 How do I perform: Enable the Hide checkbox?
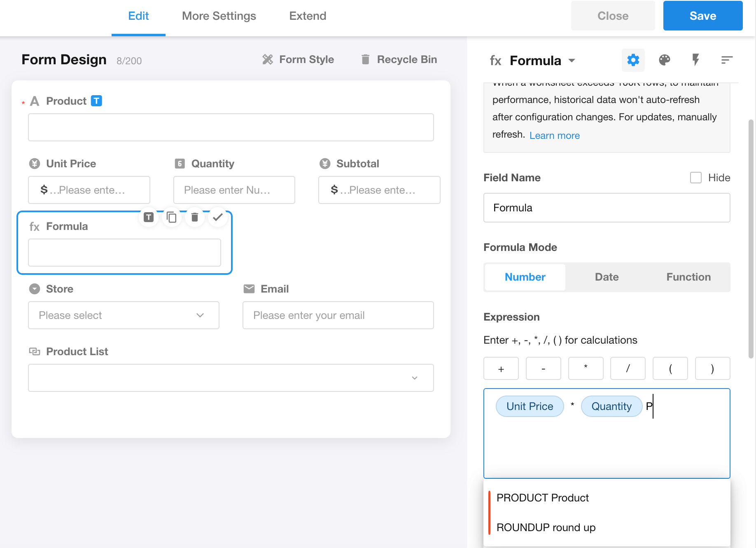pos(696,178)
